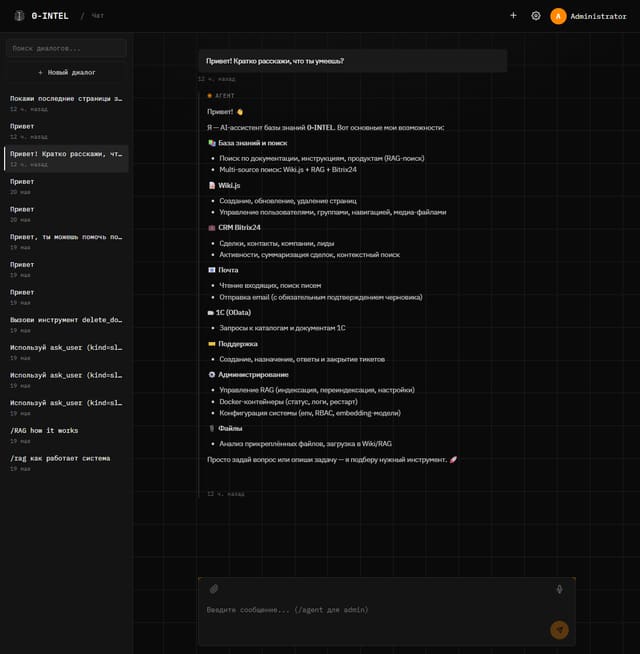Click line Активности, суммаризация сделок
This screenshot has width=640, height=654.
310,255
